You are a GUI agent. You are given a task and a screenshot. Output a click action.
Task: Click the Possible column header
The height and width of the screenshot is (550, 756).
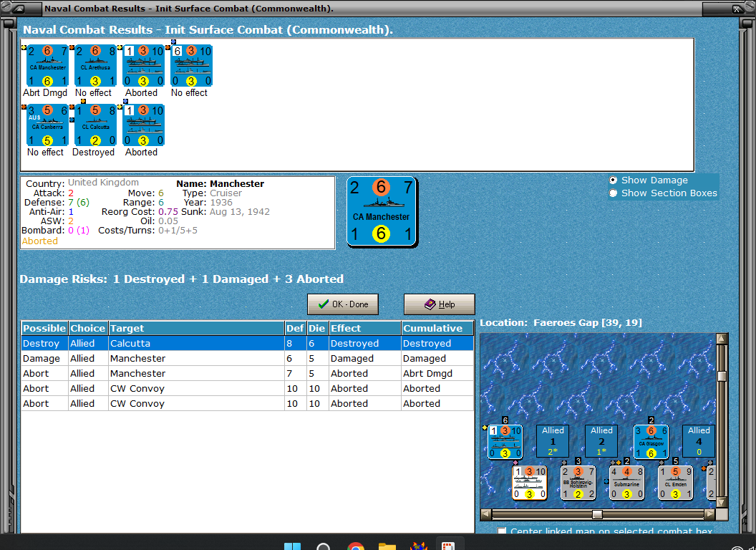pos(44,328)
